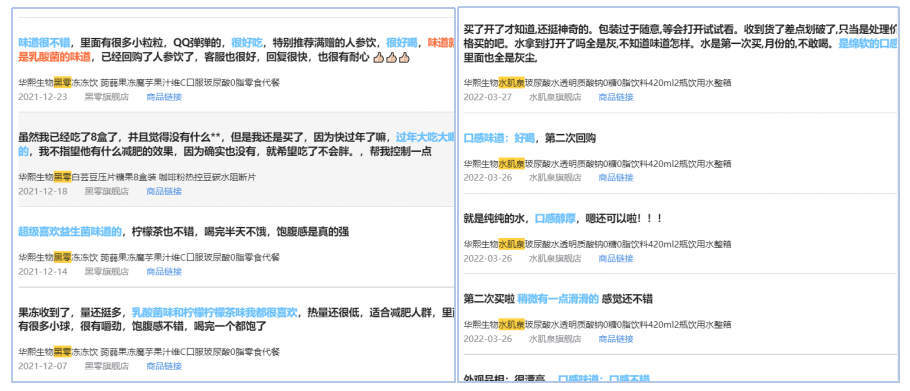This screenshot has width=910, height=391.
Task: Open 商品链接 under the 第二次回购 review
Action: (x=616, y=178)
